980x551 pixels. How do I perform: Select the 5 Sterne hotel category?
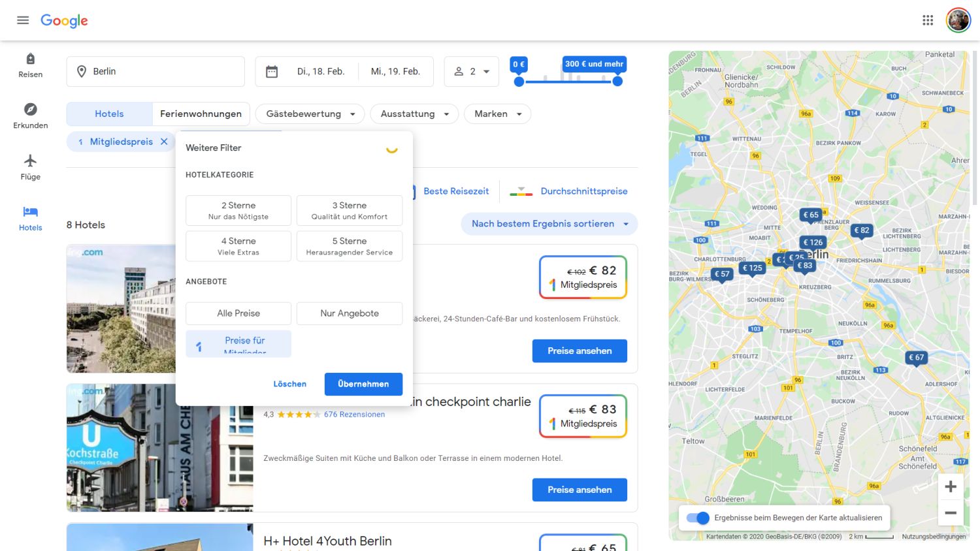(x=350, y=246)
